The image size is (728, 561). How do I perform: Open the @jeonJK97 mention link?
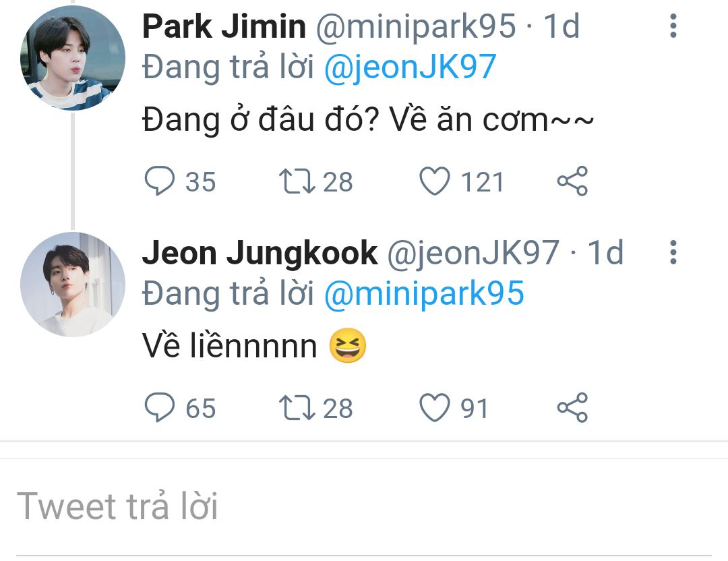(410, 67)
